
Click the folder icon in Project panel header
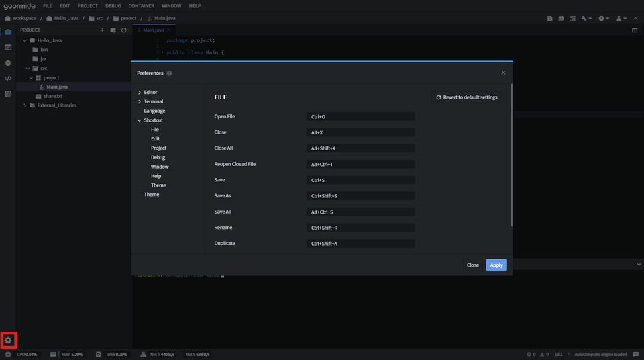[113, 30]
